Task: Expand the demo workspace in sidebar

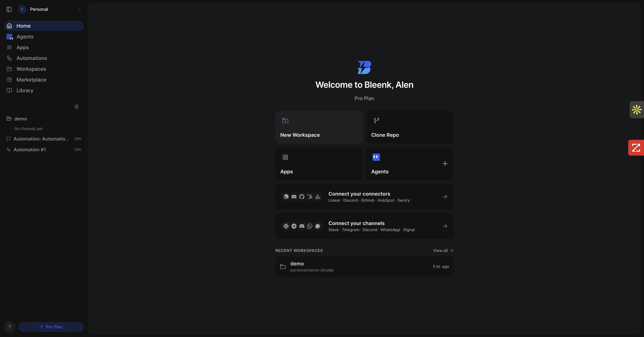Action: (x=44, y=119)
